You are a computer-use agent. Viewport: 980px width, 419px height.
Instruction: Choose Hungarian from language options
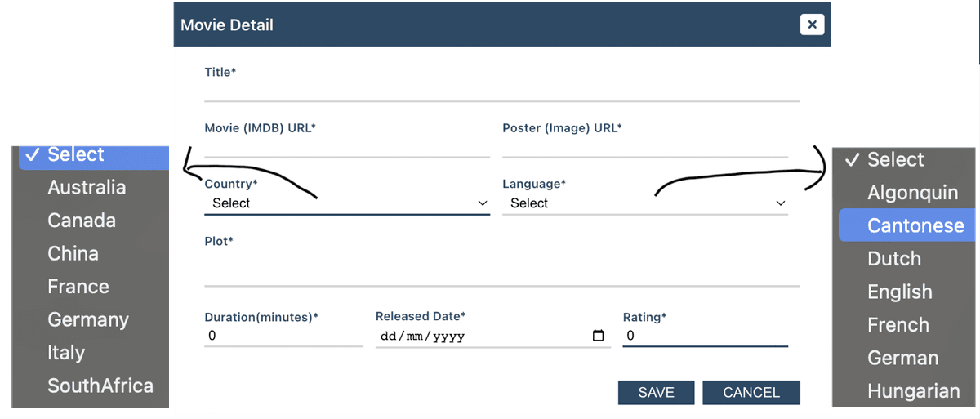click(913, 391)
